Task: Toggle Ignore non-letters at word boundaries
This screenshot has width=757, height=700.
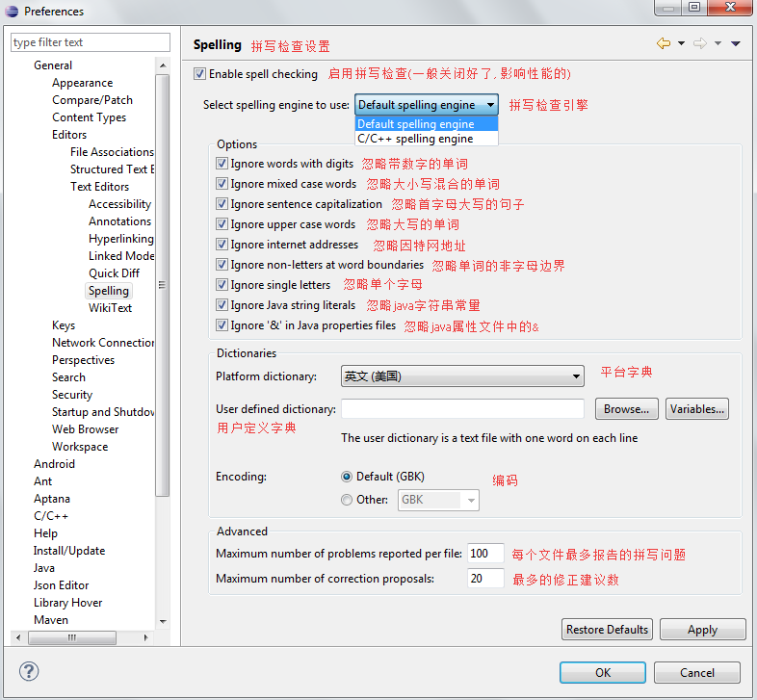Action: (222, 265)
